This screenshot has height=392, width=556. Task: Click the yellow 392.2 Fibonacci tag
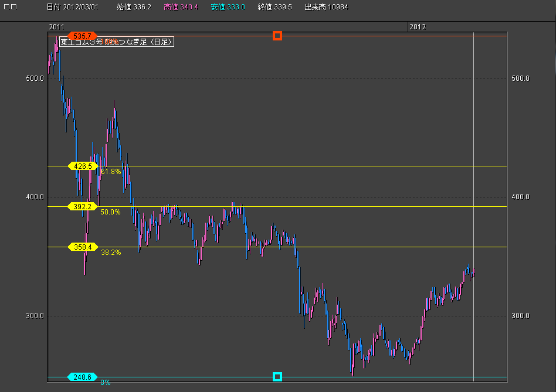(82, 206)
